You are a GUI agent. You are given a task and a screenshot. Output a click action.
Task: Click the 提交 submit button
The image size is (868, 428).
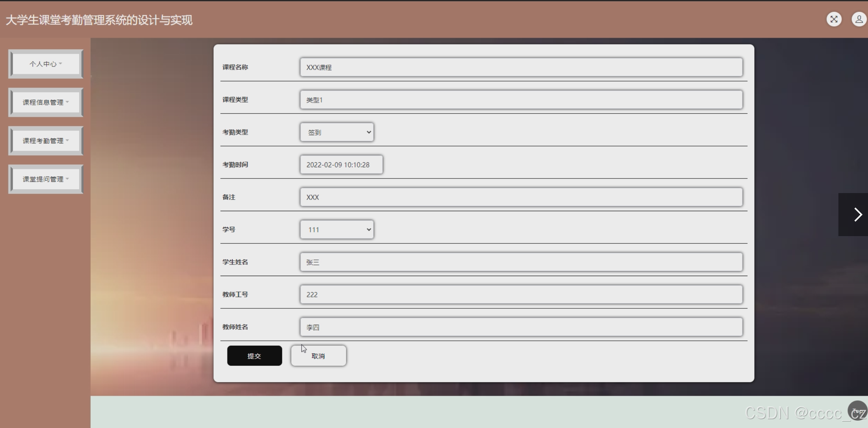click(254, 356)
